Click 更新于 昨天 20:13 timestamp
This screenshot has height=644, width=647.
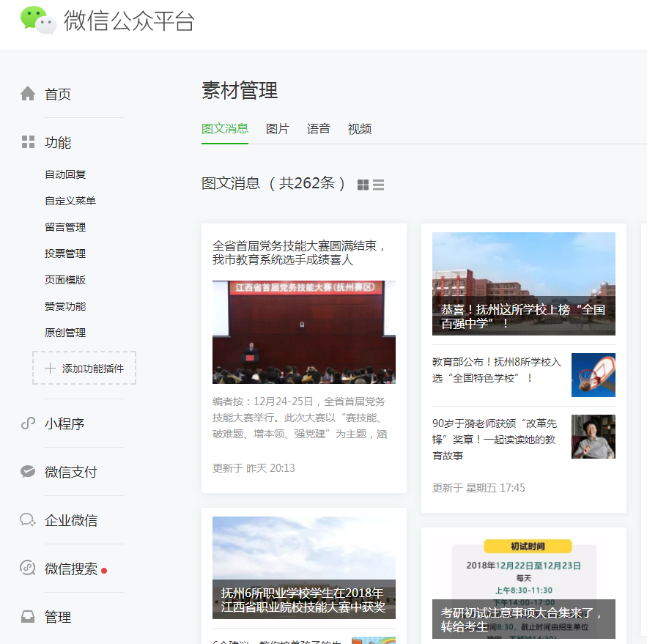pyautogui.click(x=254, y=468)
